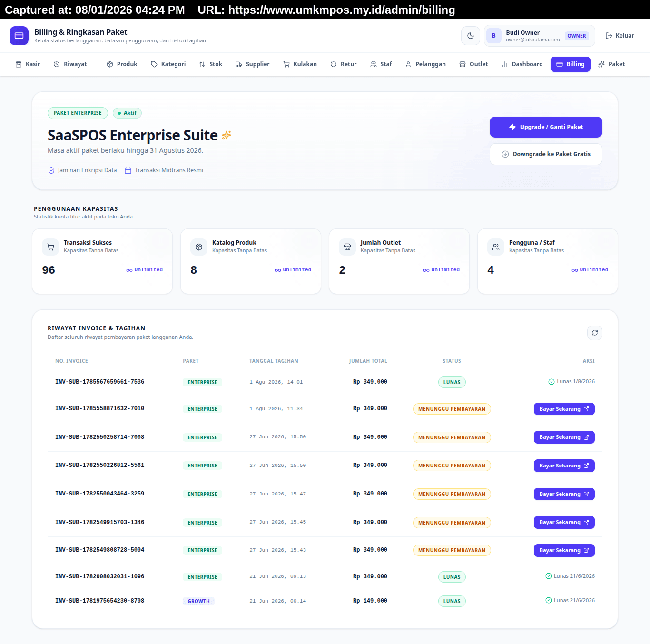
Task: Click Upgrade / Ganti Paket button
Action: tap(546, 127)
